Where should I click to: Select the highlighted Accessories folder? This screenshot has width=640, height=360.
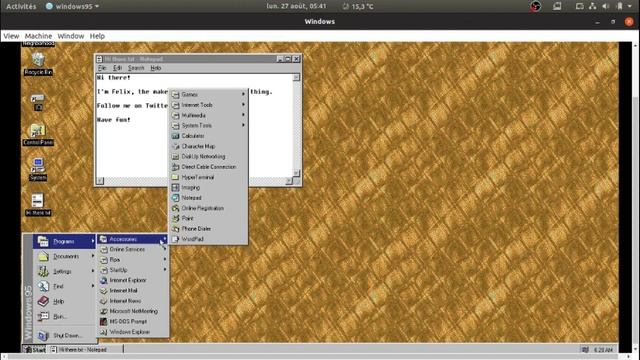(x=133, y=239)
